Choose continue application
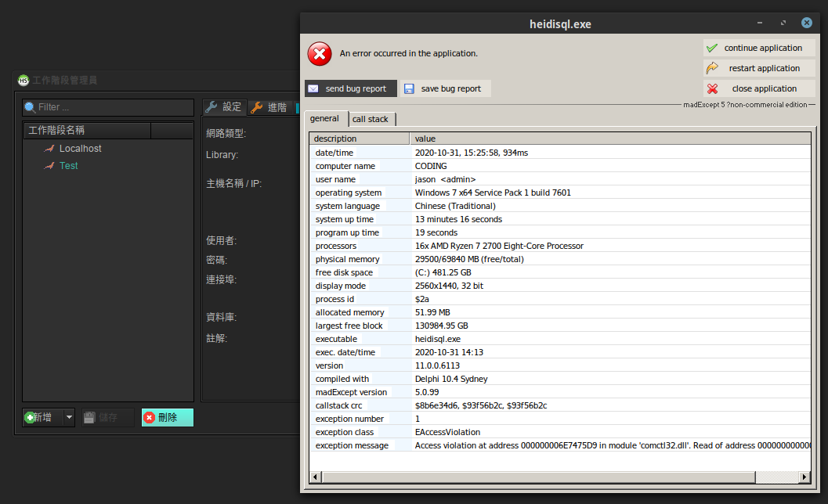This screenshot has height=504, width=828. 759,48
